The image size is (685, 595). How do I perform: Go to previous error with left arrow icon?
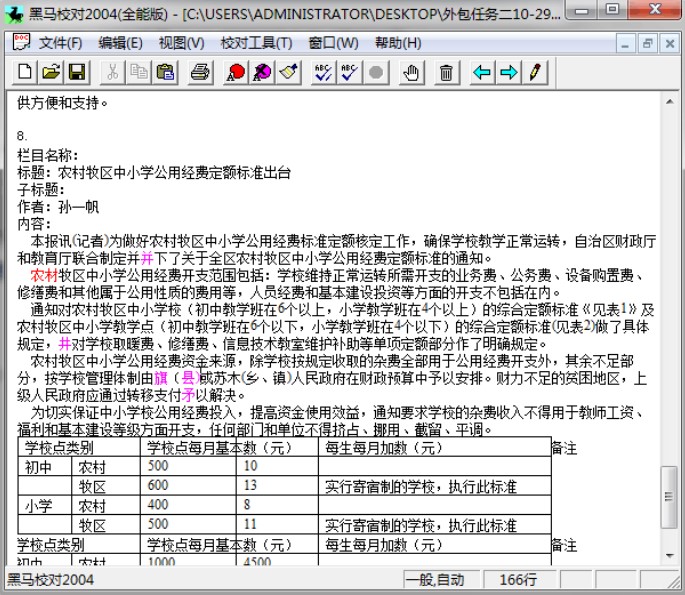click(483, 72)
